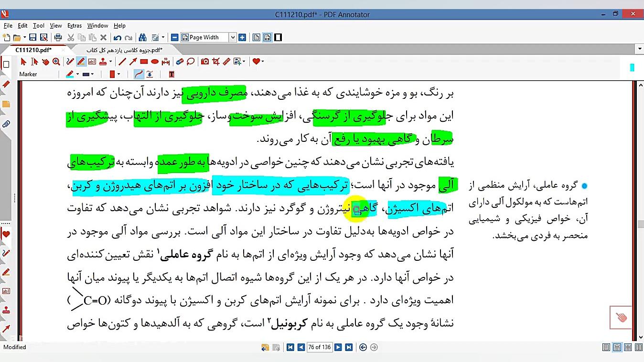Select the Line tool

(x=122, y=62)
